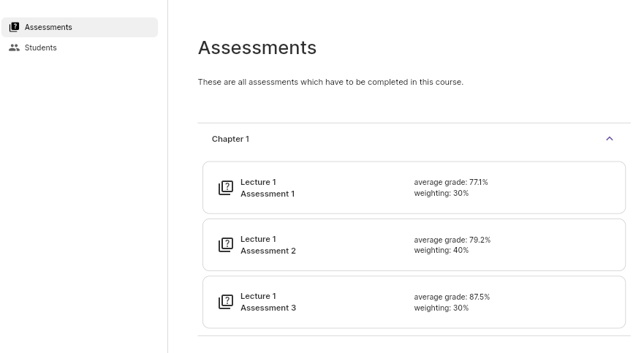Click the Students people icon
This screenshot has height=353, width=644.
tap(14, 48)
